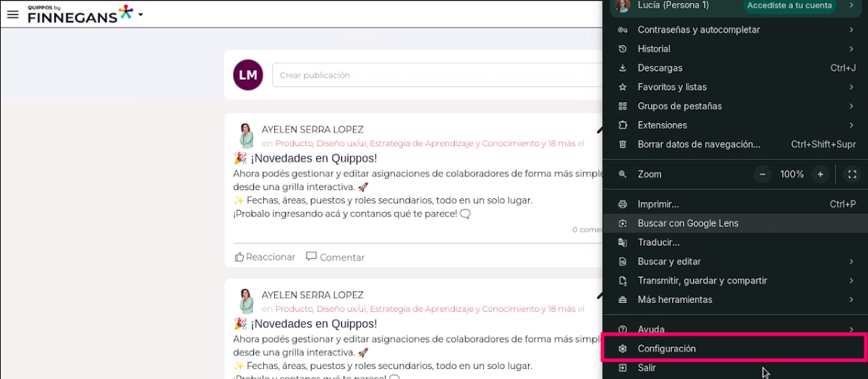Expand the dropdown caret beside Finnegans logo
868x379 pixels.
[x=140, y=14]
